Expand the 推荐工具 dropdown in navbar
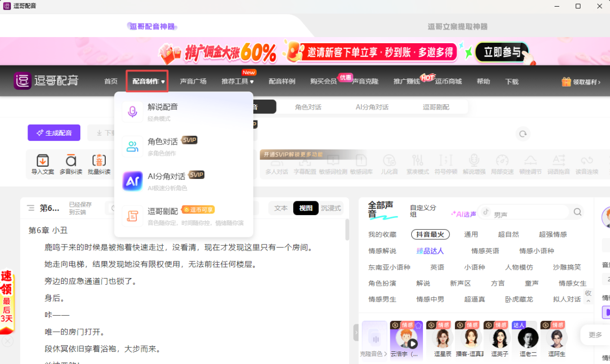Viewport: 610px width, 364px height. (237, 81)
